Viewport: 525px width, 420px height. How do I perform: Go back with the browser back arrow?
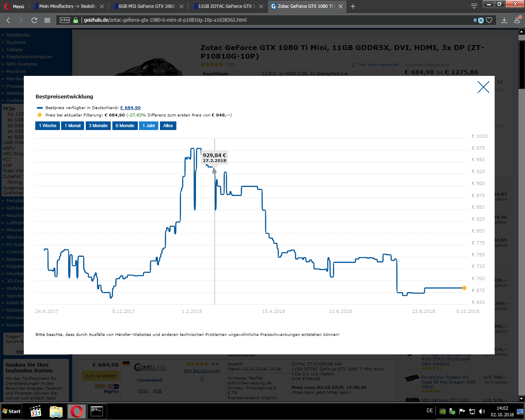pyautogui.click(x=8, y=20)
